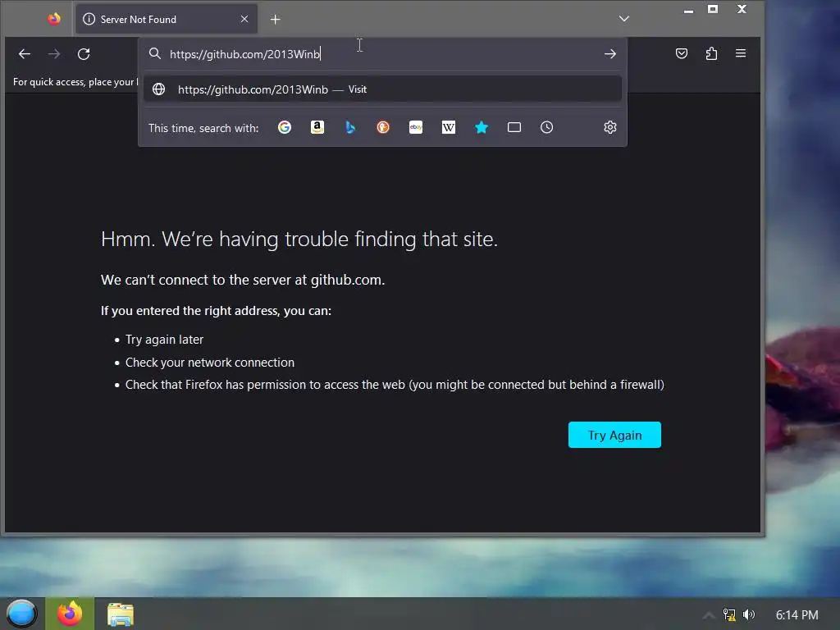The width and height of the screenshot is (840, 630).
Task: Click the address bar Go arrow
Action: click(x=609, y=53)
